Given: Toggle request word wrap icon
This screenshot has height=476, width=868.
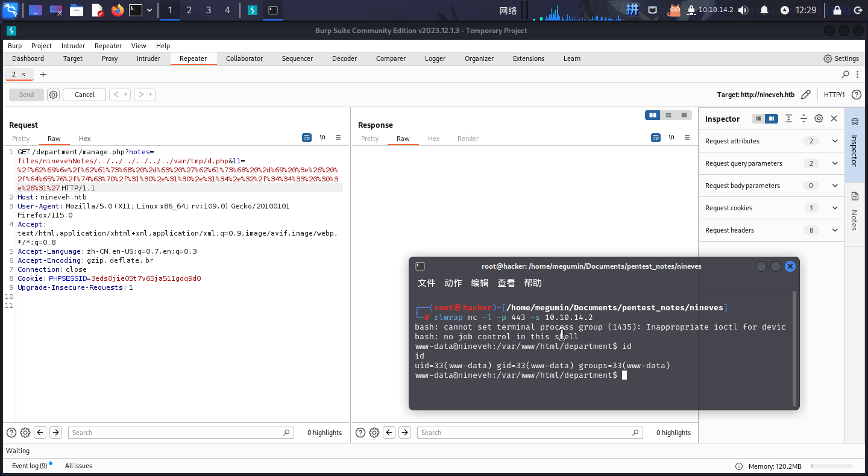Looking at the screenshot, I should click(x=307, y=137).
